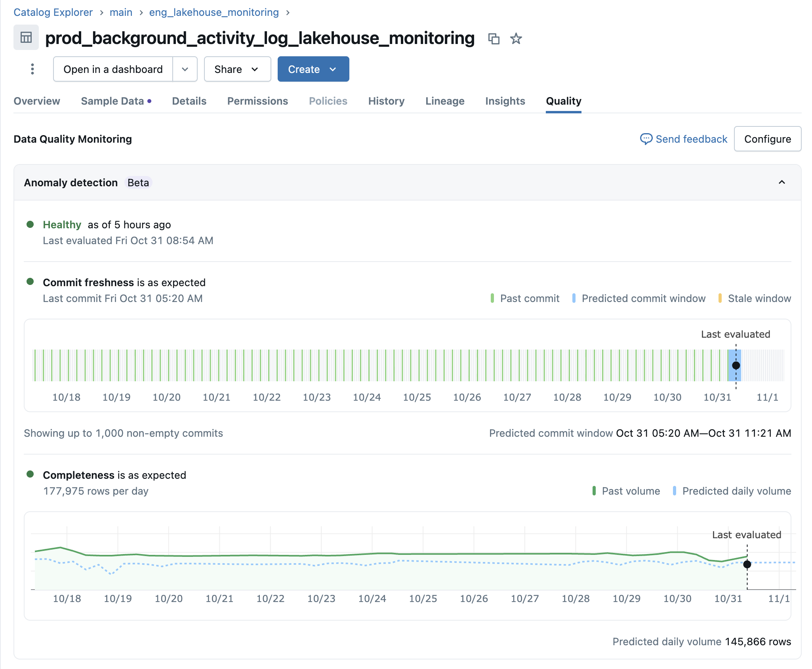Open eng_lakehouse_monitoring breadcrumb link
The height and width of the screenshot is (669, 812).
pos(214,12)
